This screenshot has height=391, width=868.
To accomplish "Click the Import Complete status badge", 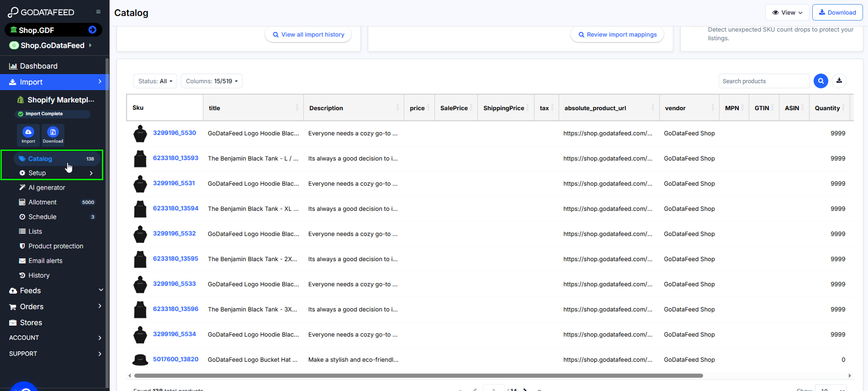I will (53, 114).
